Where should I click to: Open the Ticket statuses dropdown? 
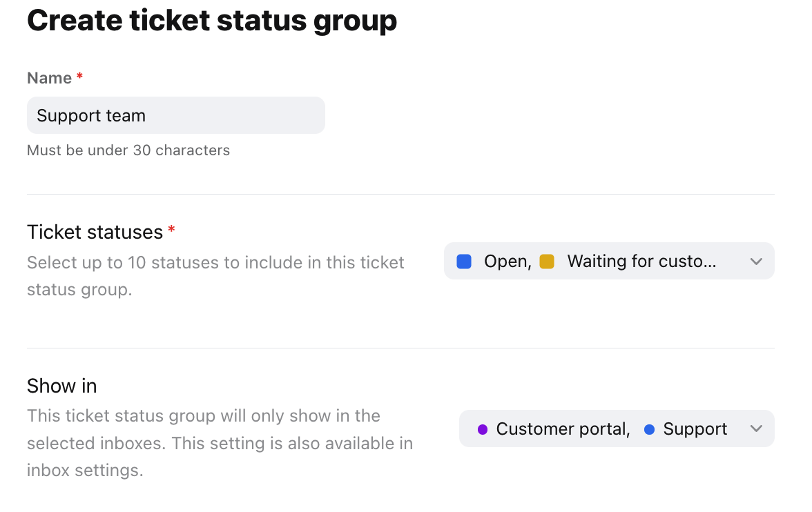click(x=609, y=261)
